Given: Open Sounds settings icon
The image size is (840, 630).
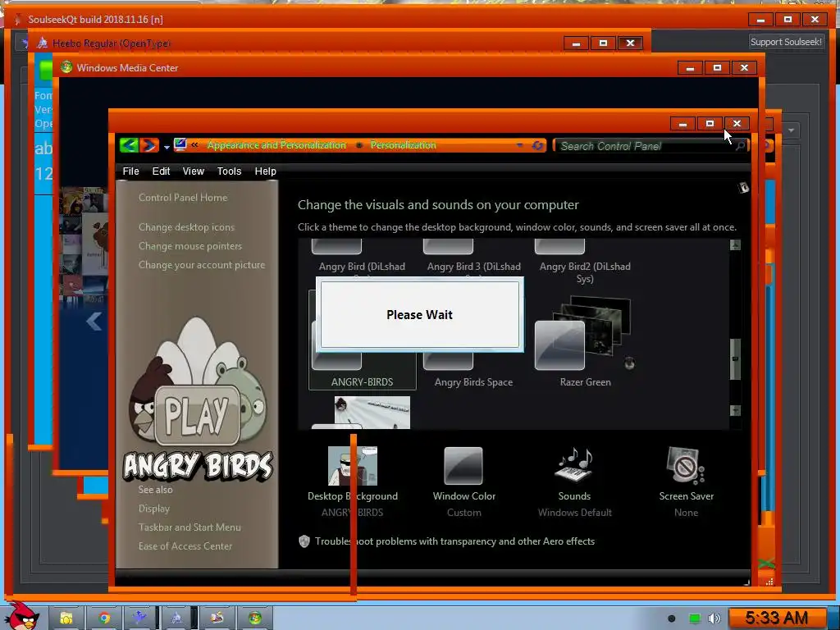Looking at the screenshot, I should tap(575, 464).
